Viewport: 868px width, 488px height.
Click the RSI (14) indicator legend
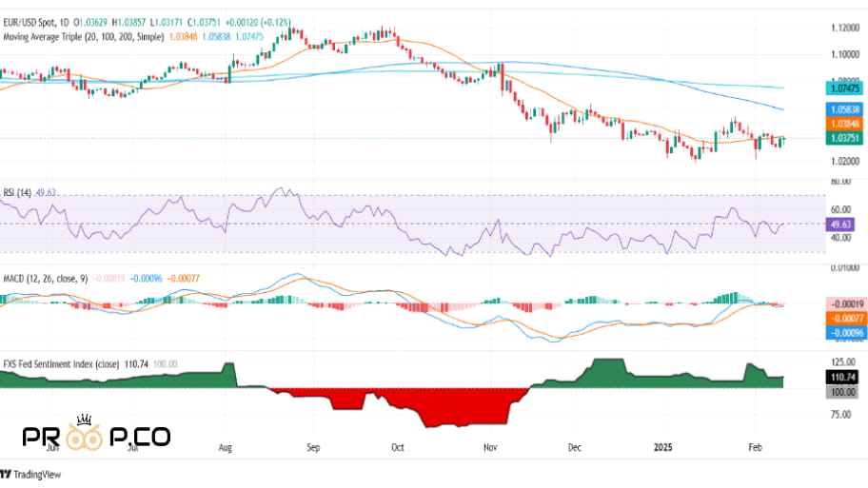[x=17, y=192]
